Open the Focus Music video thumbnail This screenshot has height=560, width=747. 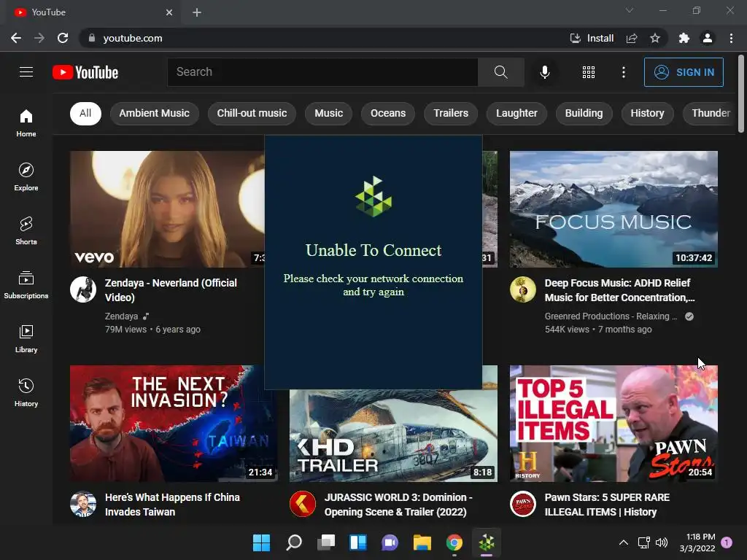tap(614, 209)
